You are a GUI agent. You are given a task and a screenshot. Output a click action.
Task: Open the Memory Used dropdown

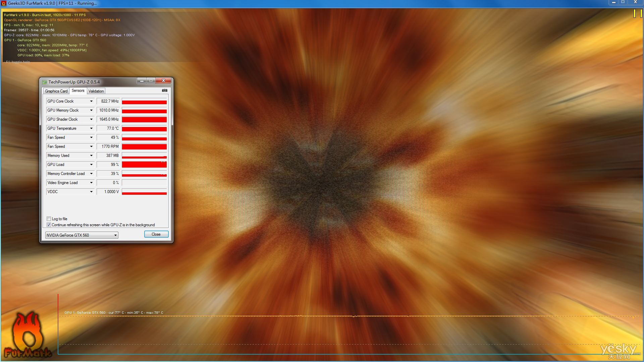coord(91,156)
